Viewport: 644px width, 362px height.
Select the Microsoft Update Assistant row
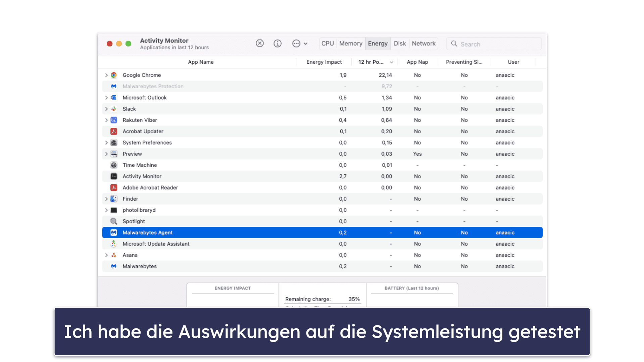pyautogui.click(x=322, y=244)
